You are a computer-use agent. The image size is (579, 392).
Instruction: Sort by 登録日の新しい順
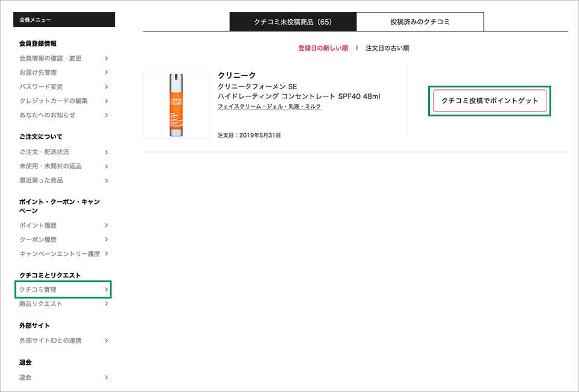[323, 48]
